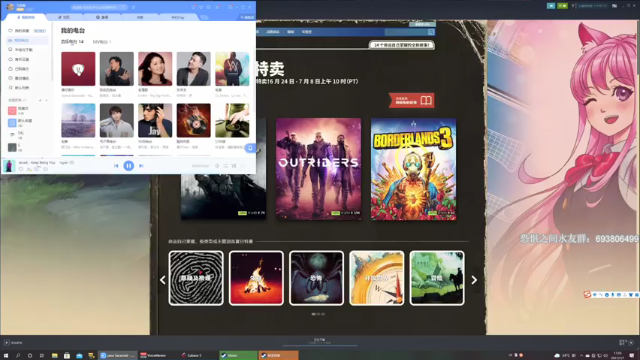Show previous genre cards with left arrow
This screenshot has width=640, height=360.
point(162,280)
